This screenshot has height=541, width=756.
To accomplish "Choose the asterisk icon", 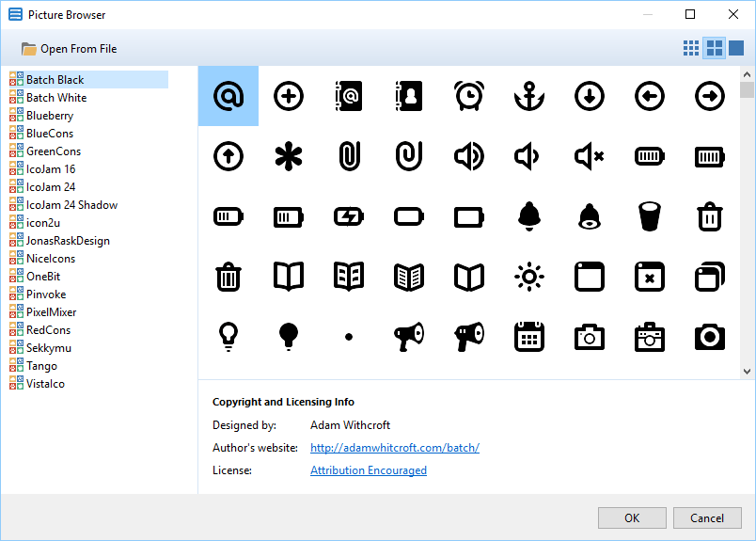I will pos(289,156).
